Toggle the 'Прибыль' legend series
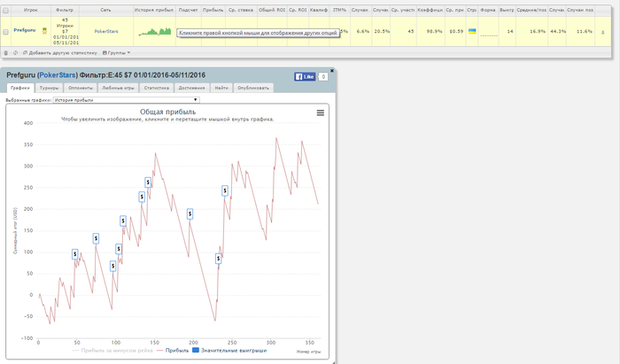Screen dimensions: 620x364 (173, 350)
